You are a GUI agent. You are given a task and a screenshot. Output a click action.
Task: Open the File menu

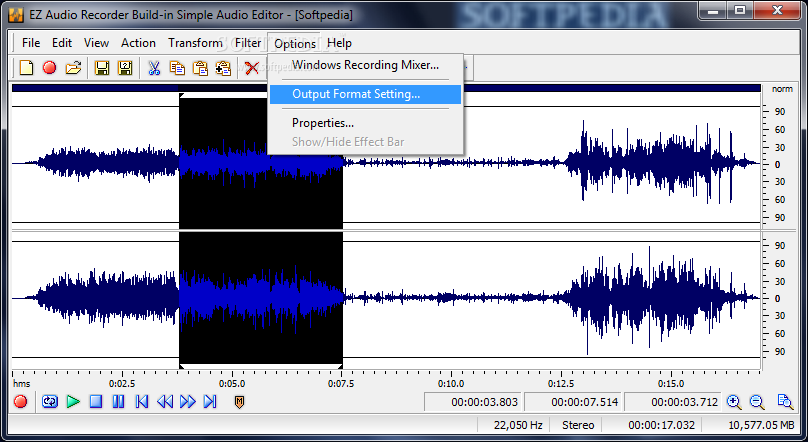pyautogui.click(x=31, y=43)
